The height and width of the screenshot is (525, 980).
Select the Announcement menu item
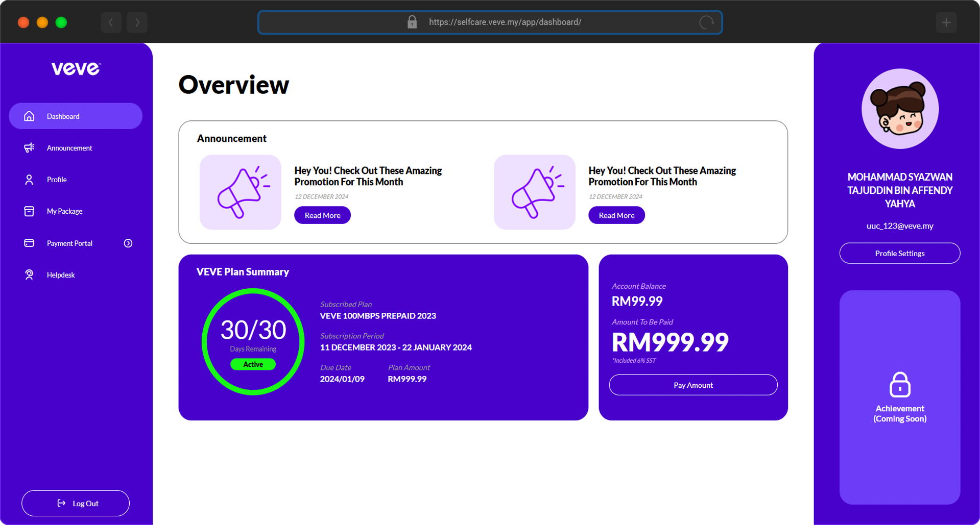point(69,147)
